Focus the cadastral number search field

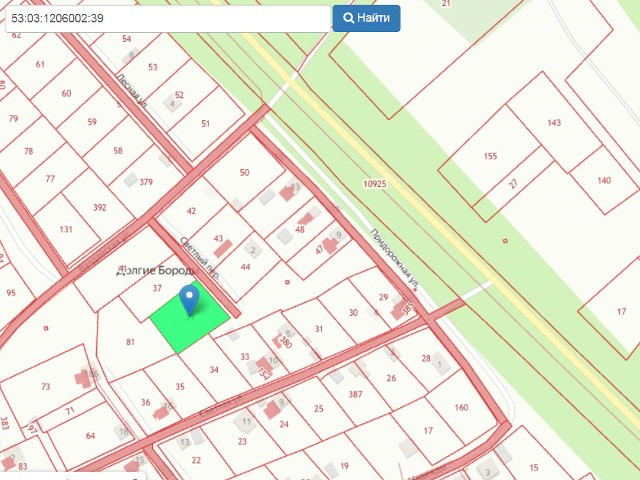167,18
